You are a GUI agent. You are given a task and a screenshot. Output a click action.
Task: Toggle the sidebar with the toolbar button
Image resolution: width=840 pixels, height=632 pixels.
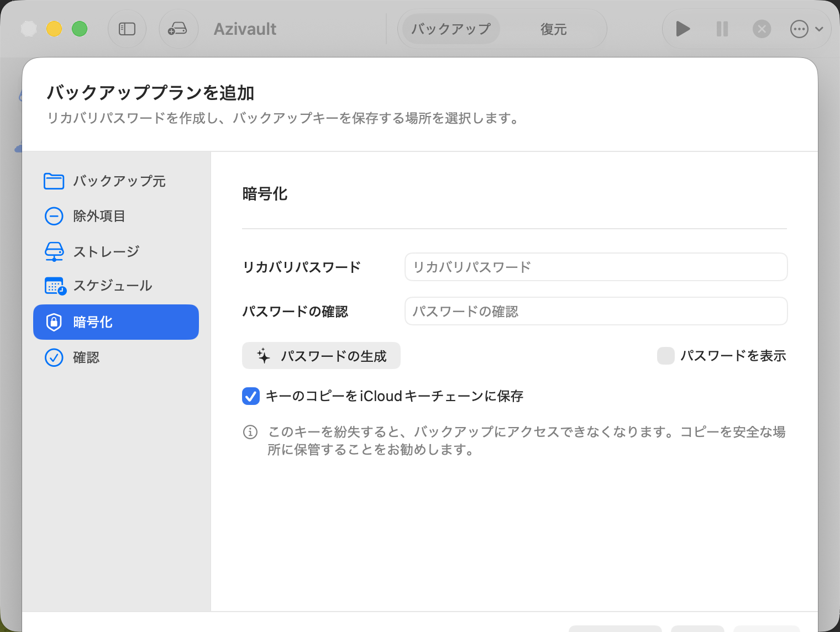[x=127, y=29]
